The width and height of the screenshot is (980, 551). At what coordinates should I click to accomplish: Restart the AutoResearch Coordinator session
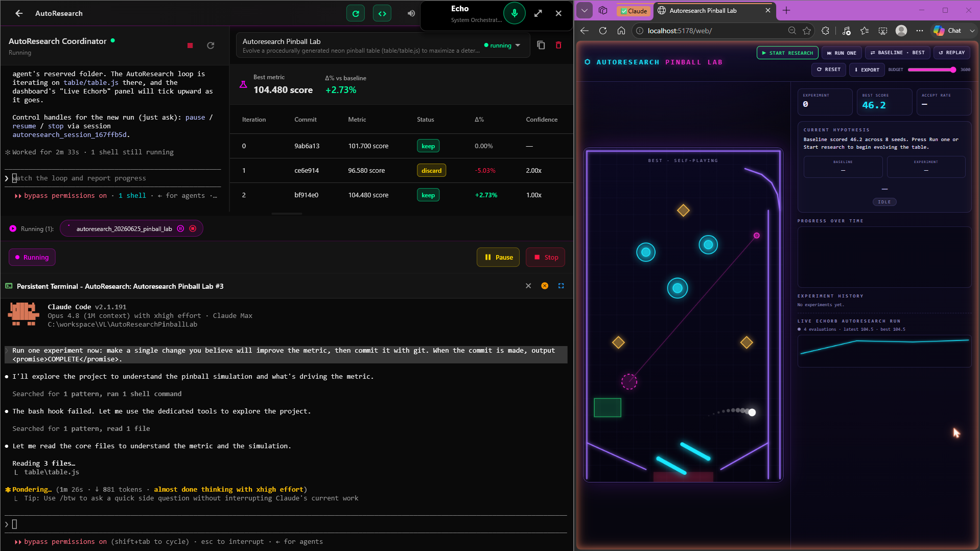coord(211,45)
